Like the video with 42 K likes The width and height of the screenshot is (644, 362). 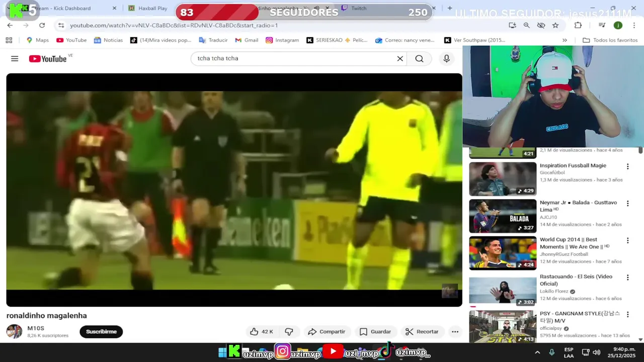pos(262,332)
